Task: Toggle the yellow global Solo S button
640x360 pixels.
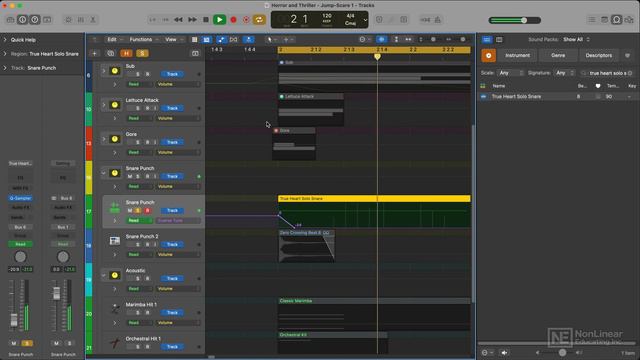Action: (x=142, y=53)
